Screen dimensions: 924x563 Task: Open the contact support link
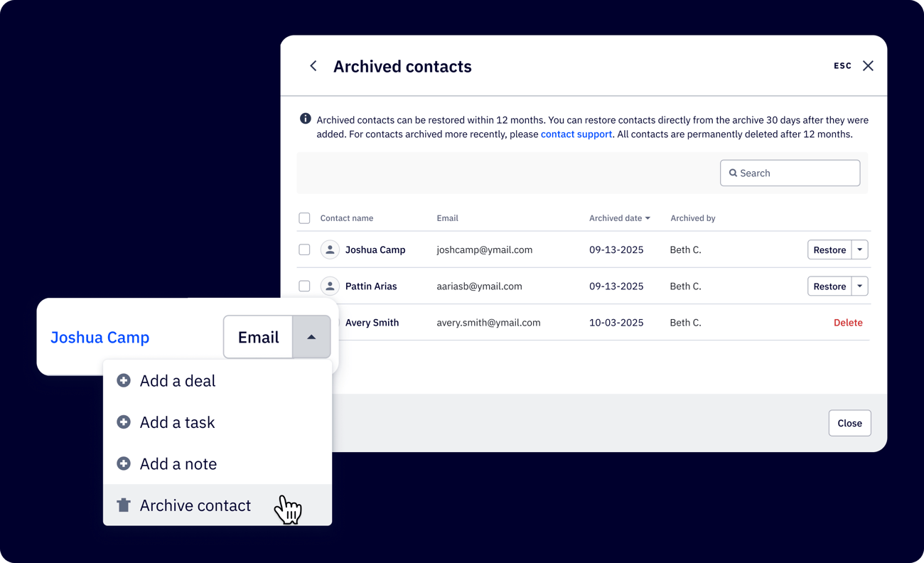click(576, 134)
